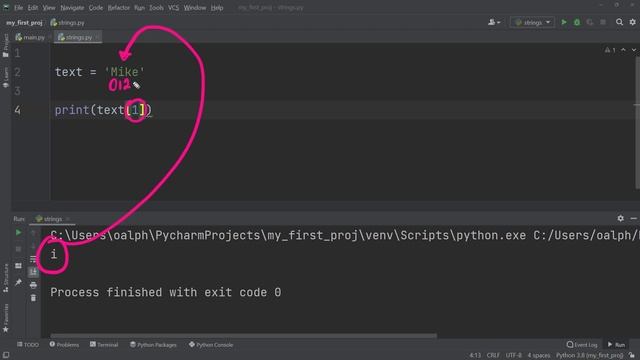Hide the Run panel with minimize dash
Screen dimensions: 640x360
(x=633, y=218)
